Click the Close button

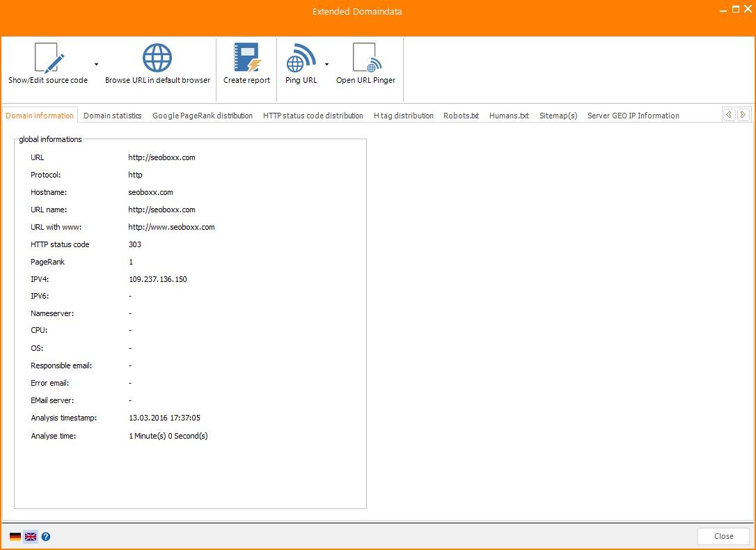pos(723,536)
